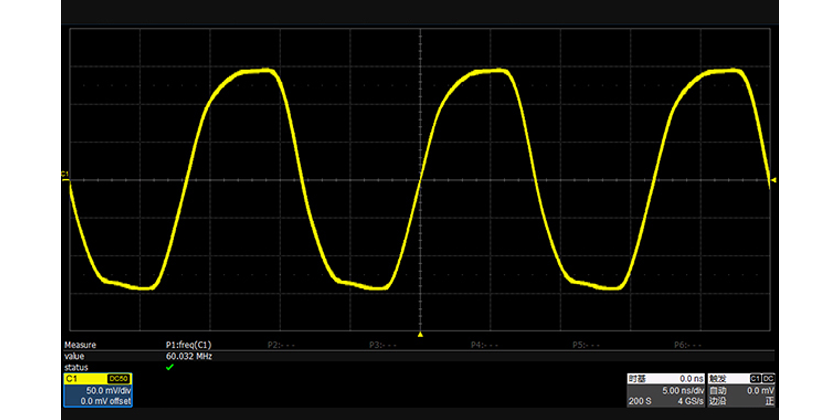The width and height of the screenshot is (840, 420).
Task: Open the 时基 timebase settings
Action: click(638, 379)
